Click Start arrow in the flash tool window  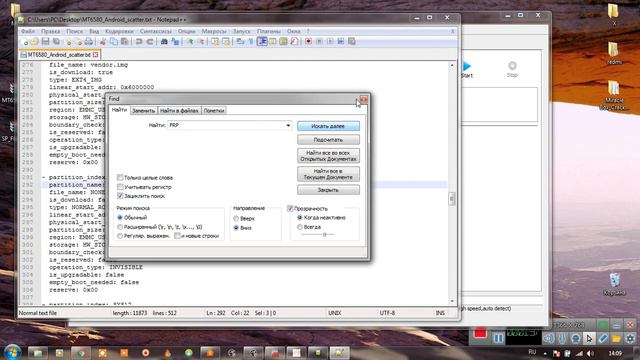(467, 69)
